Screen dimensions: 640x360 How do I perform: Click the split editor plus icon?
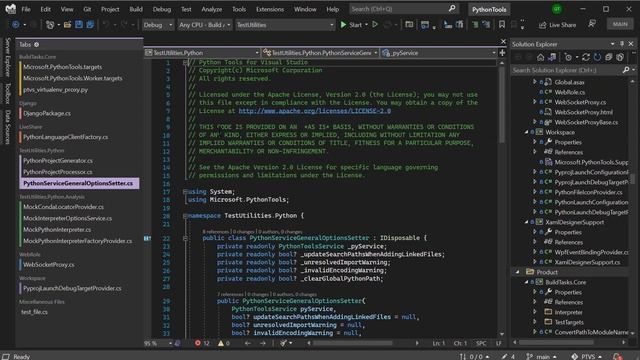tap(502, 53)
